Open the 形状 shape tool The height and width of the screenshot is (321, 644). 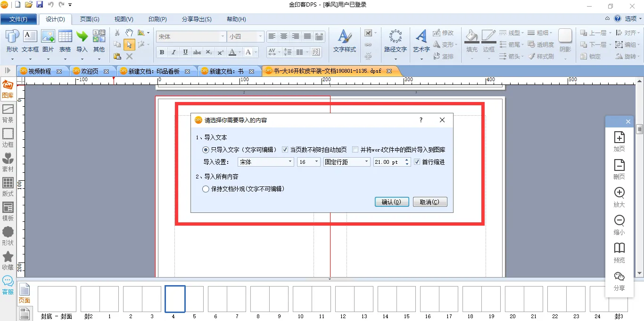12,41
